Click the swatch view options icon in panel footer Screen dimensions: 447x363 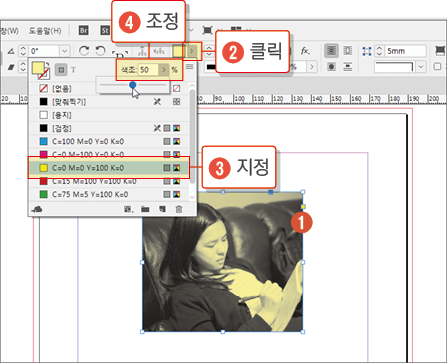click(x=129, y=209)
